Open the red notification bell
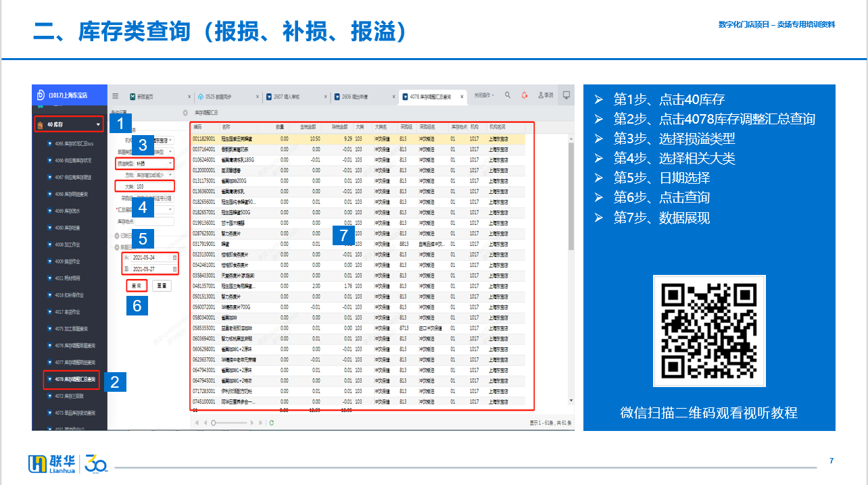868x485 pixels. [x=524, y=96]
